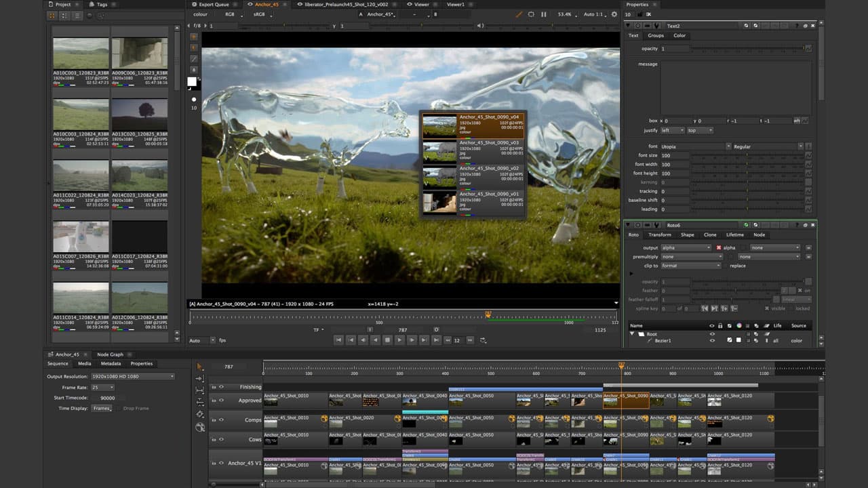Jump to first frame with skip-to-start icon
This screenshot has width=868, height=488.
tap(338, 340)
